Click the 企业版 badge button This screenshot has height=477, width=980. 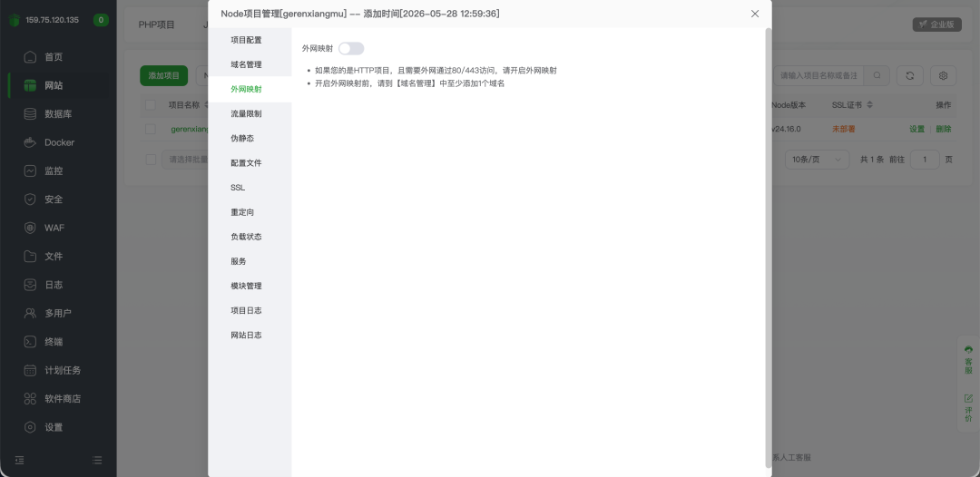pyautogui.click(x=936, y=24)
